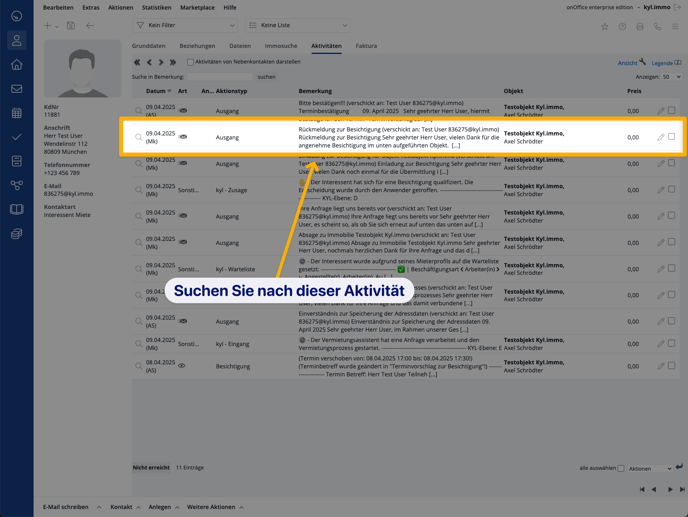Image resolution: width=688 pixels, height=517 pixels.
Task: Click the edit pencil of the kyl - Zusage row
Action: point(660,190)
